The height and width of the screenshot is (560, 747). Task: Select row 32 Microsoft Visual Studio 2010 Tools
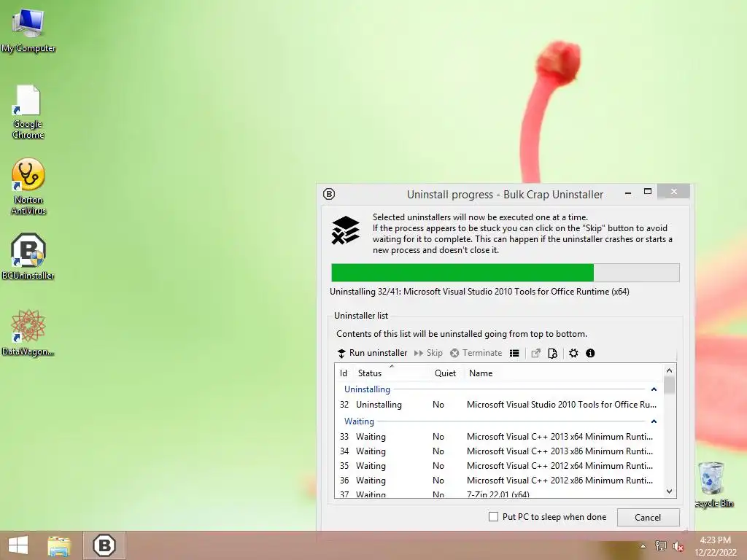point(498,405)
